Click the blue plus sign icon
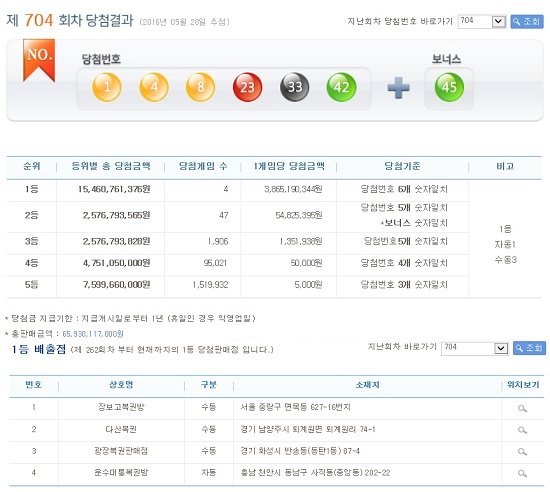This screenshot has height=492, width=550. (x=398, y=88)
